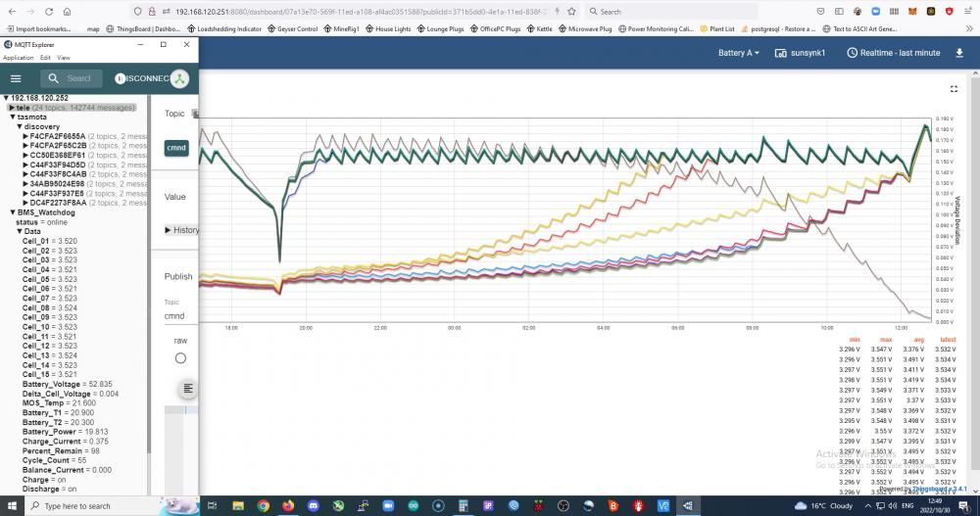Screen dimensions: 980x516
Task: Open the Edit menu in MQTT Explorer
Action: coord(45,58)
